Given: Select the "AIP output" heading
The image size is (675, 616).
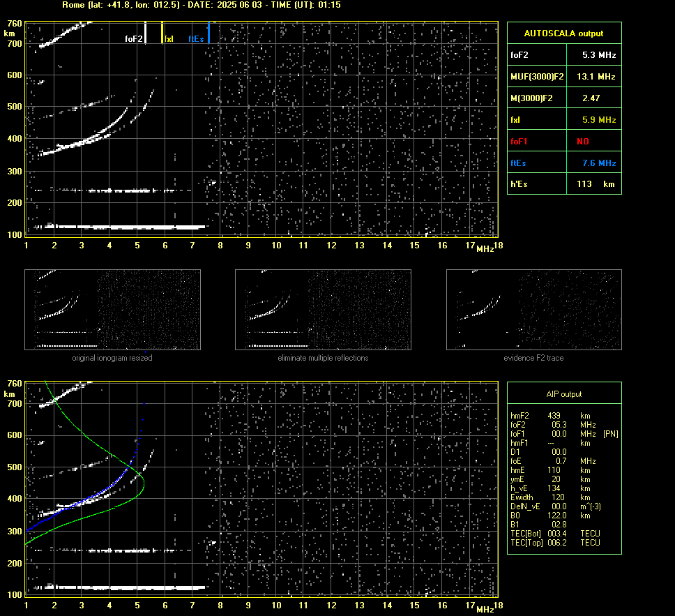Looking at the screenshot, I should [564, 394].
